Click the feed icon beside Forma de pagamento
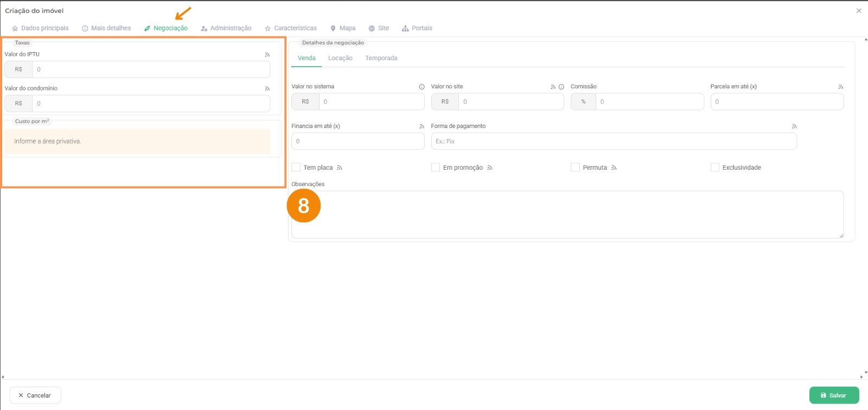 pos(794,126)
